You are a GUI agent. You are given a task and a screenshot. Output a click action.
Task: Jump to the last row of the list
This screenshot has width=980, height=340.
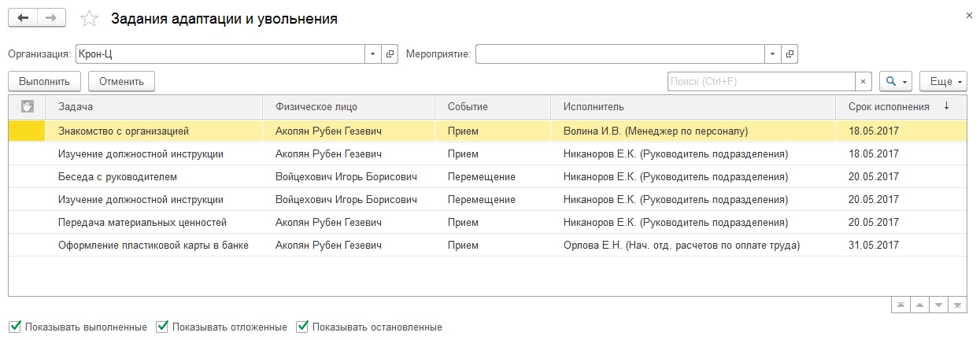click(958, 305)
